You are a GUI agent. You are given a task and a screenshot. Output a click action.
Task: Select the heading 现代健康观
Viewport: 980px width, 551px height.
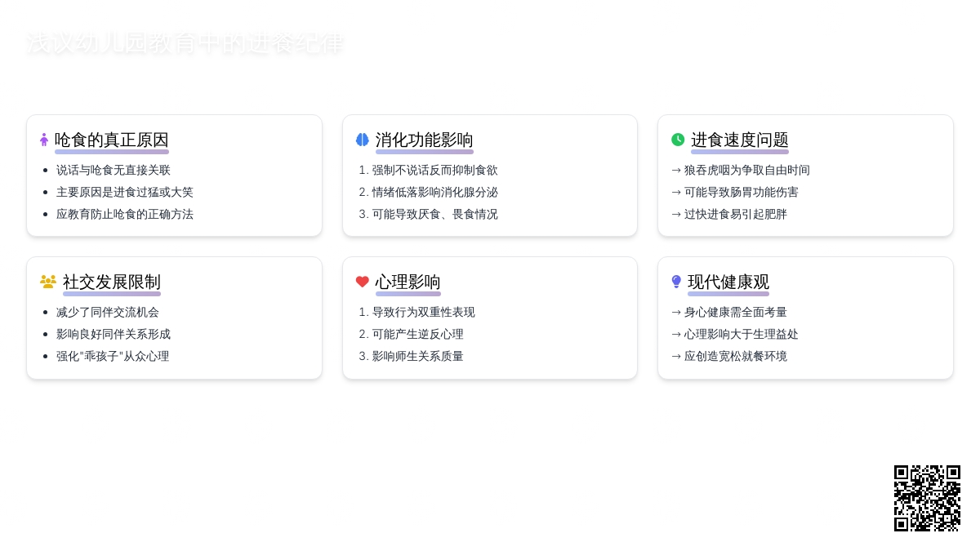click(x=728, y=282)
